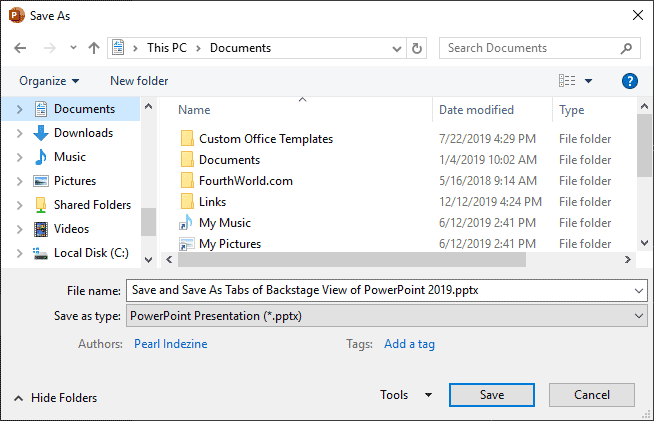Select Pictures in the navigation pane

pyautogui.click(x=75, y=181)
